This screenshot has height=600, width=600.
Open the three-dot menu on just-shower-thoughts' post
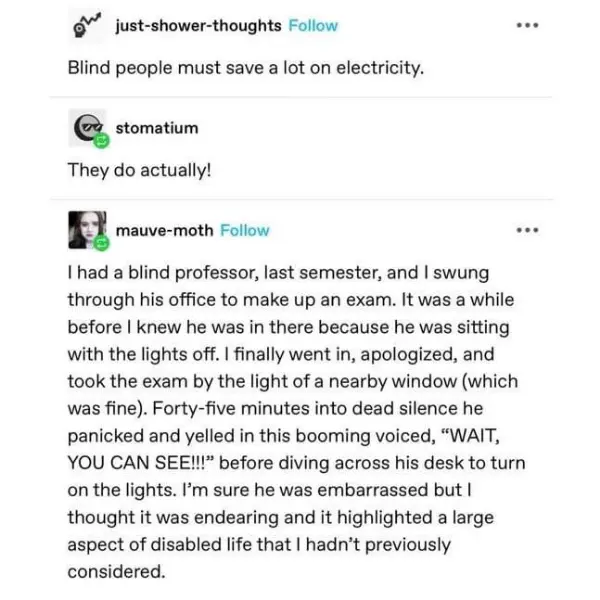(x=527, y=25)
